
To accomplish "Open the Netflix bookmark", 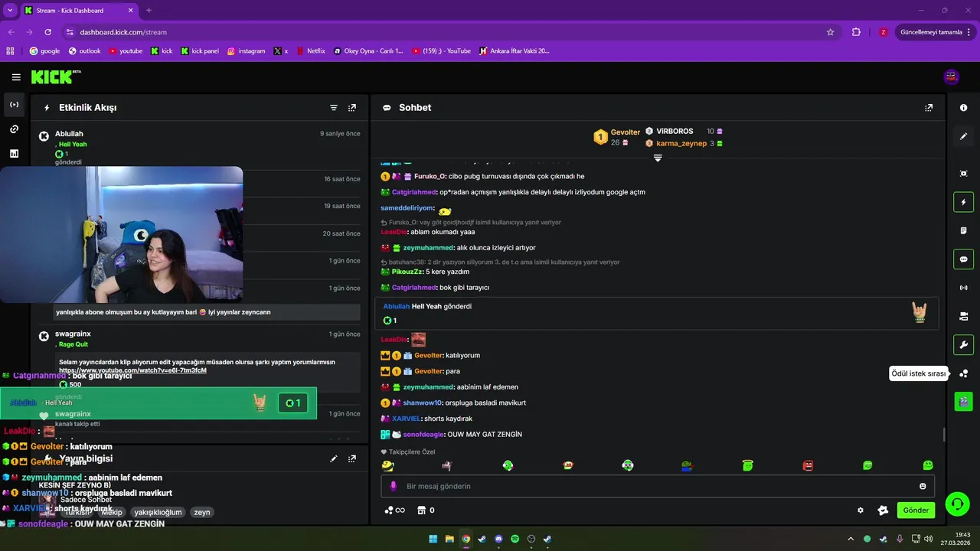I will [x=310, y=51].
